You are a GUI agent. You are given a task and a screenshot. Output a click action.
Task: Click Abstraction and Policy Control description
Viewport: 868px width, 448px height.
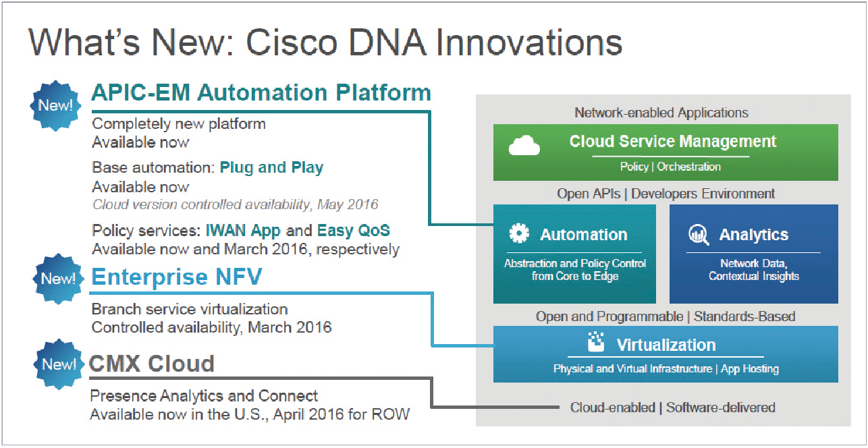[x=575, y=270]
